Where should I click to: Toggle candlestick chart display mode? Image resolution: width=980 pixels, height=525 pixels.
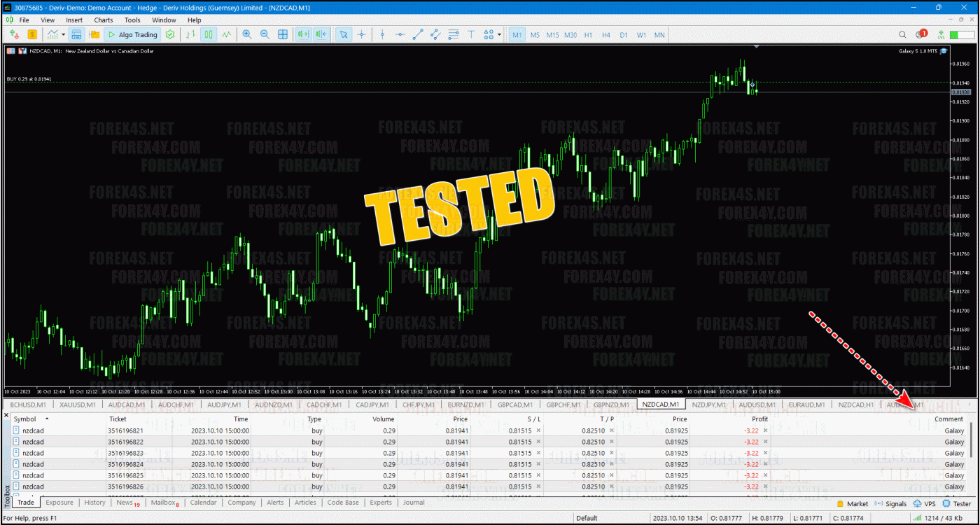pos(209,34)
